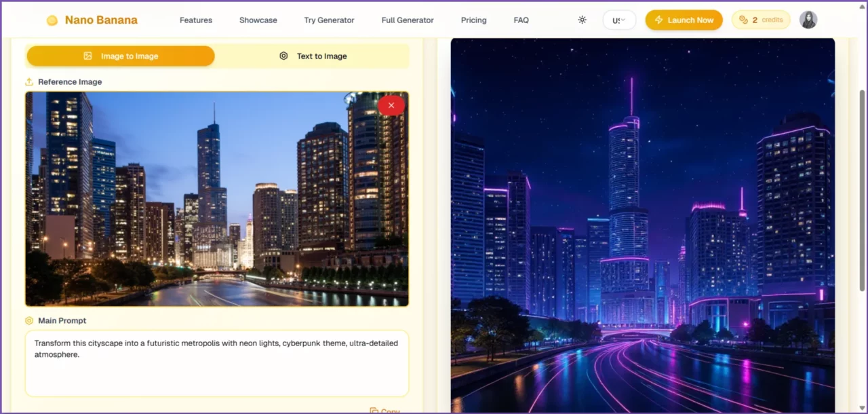Viewport: 868px width, 414px height.
Task: Click the generated neon cityscape image
Action: [642, 224]
